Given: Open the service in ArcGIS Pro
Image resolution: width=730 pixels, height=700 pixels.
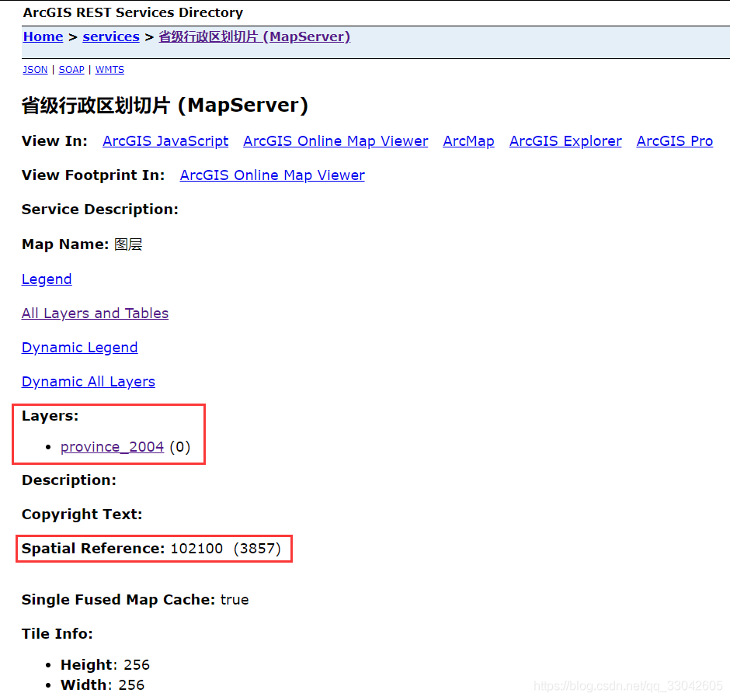Looking at the screenshot, I should pyautogui.click(x=675, y=141).
